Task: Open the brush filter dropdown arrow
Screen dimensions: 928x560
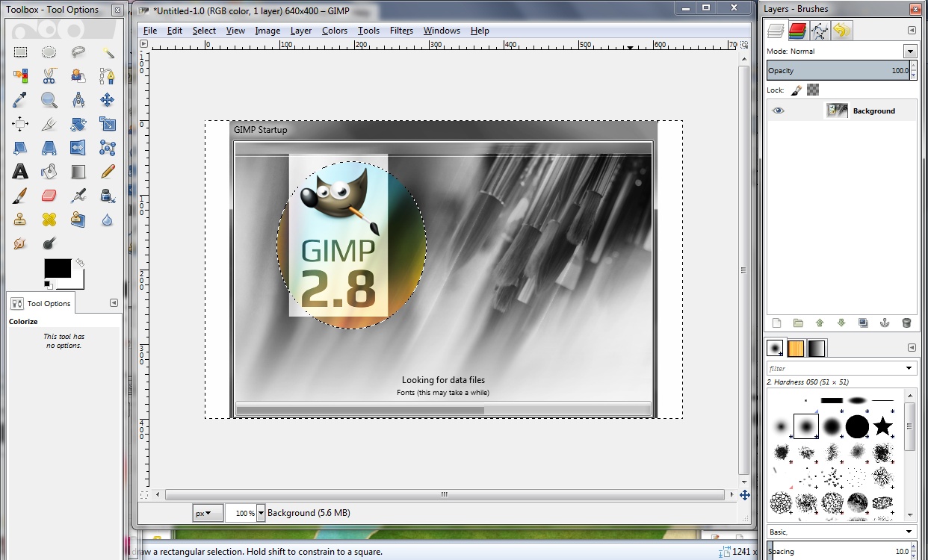Action: click(x=909, y=368)
